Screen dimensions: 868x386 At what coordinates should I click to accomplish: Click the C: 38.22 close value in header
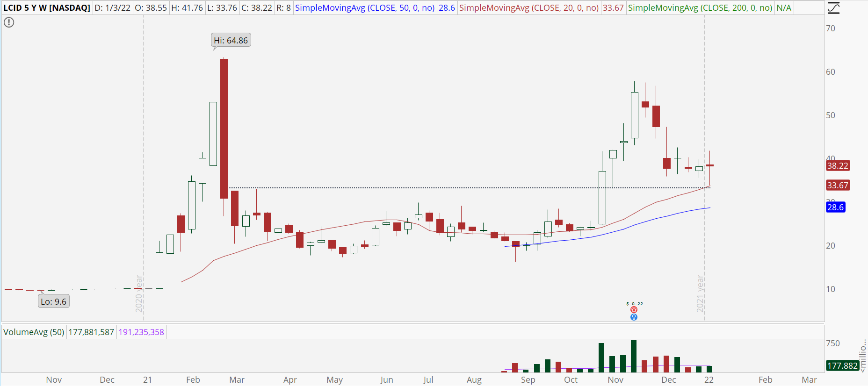pos(257,8)
